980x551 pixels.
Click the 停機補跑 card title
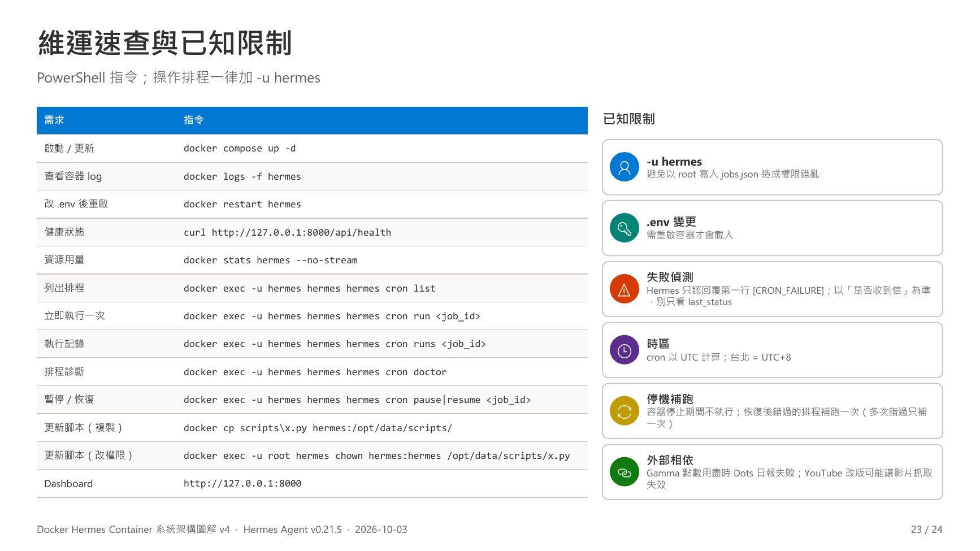coord(670,399)
